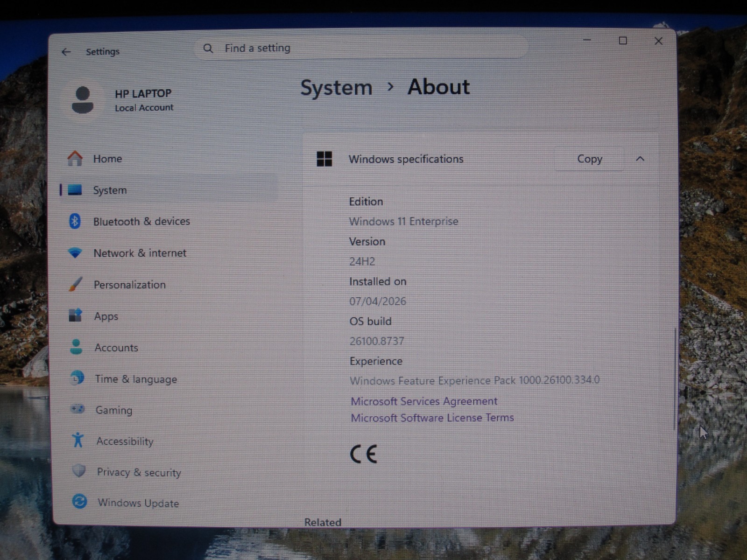This screenshot has height=560, width=747.
Task: Select System in the sidebar
Action: tap(168, 190)
